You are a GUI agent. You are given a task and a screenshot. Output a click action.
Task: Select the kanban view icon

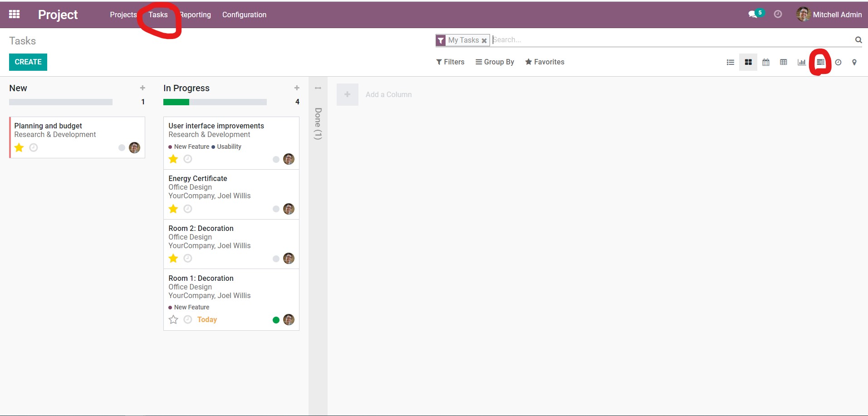click(748, 62)
